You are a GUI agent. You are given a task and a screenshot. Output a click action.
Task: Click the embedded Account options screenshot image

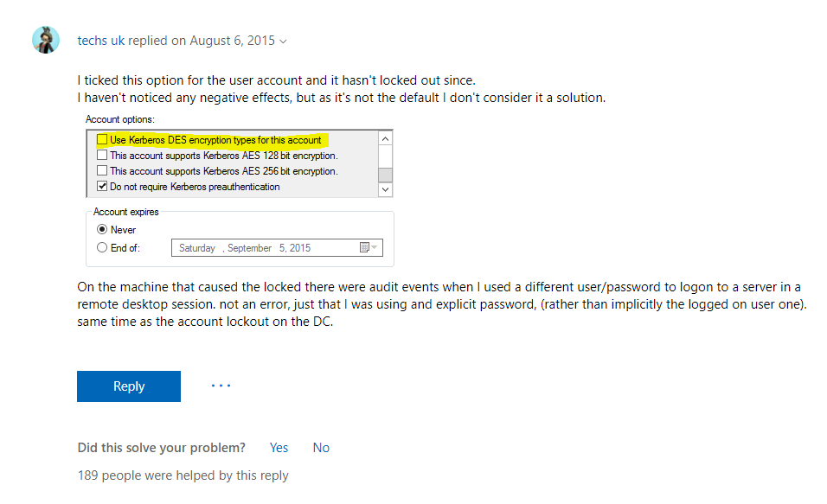tap(240, 190)
